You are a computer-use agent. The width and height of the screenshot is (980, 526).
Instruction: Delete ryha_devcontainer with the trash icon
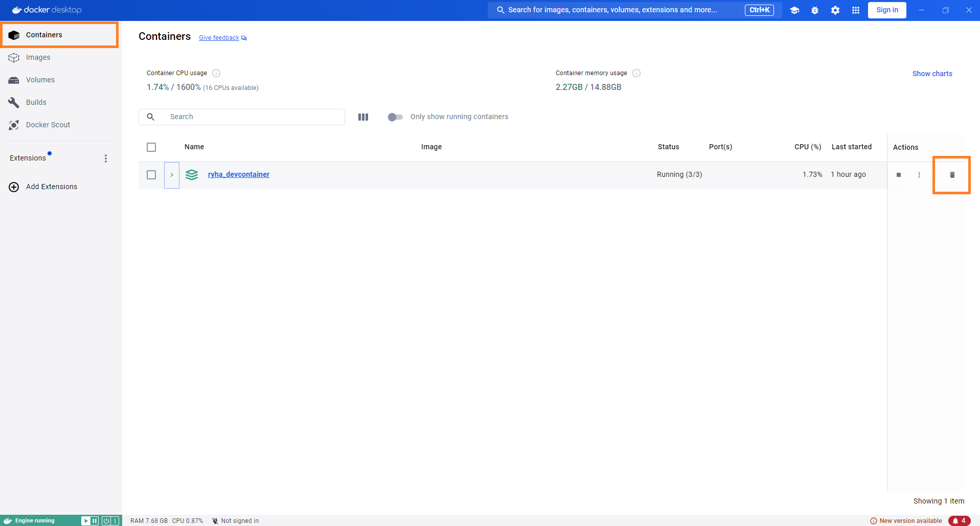(x=952, y=175)
